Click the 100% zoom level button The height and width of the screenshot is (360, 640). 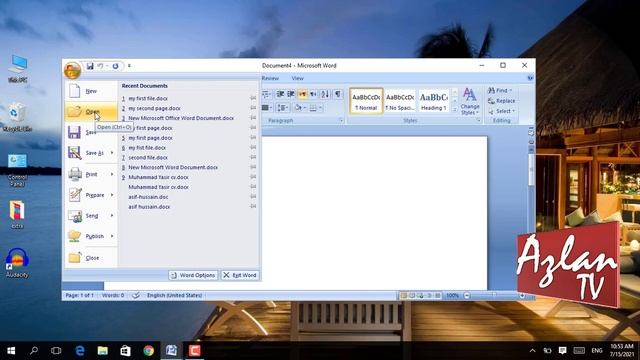click(452, 295)
